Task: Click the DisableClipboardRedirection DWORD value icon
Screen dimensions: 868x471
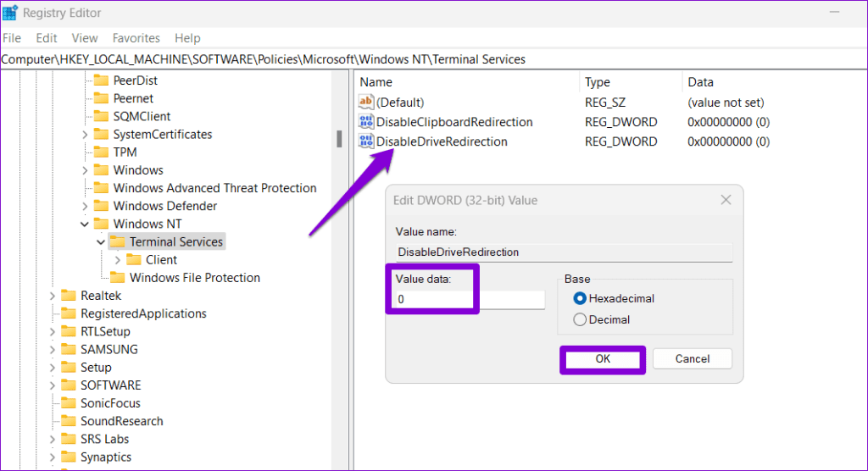Action: click(366, 122)
